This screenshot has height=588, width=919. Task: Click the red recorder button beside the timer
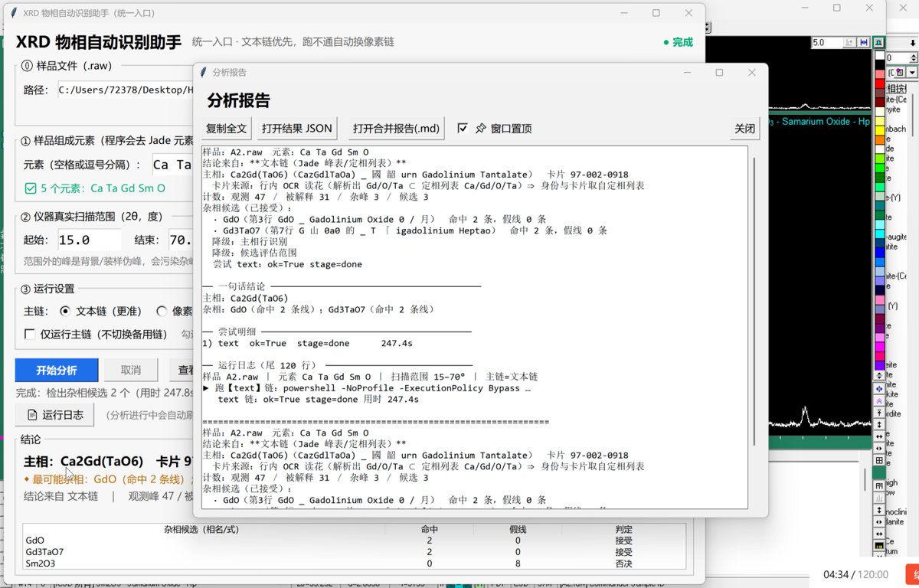point(913,574)
